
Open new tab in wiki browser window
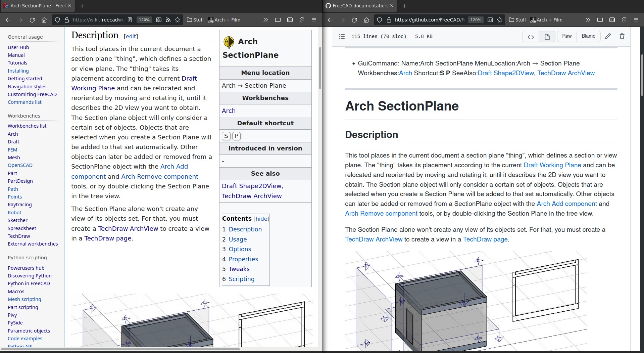(82, 6)
